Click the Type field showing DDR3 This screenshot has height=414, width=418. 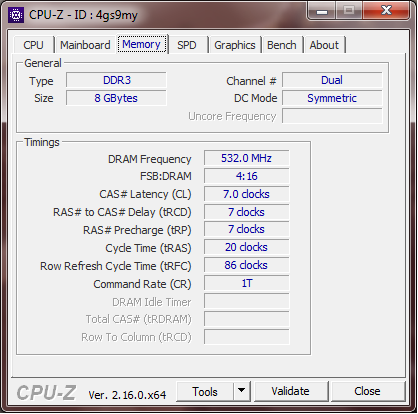116,80
